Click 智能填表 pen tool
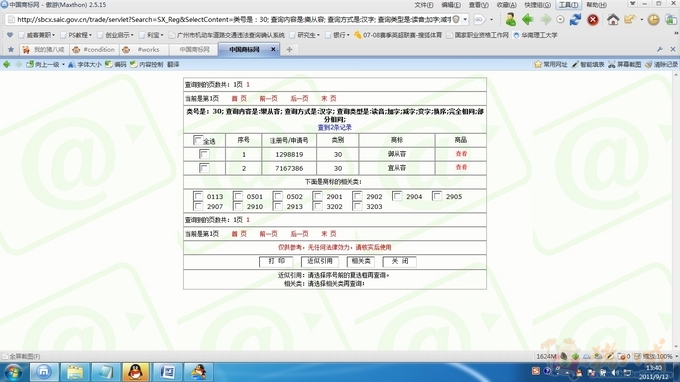 [x=588, y=65]
